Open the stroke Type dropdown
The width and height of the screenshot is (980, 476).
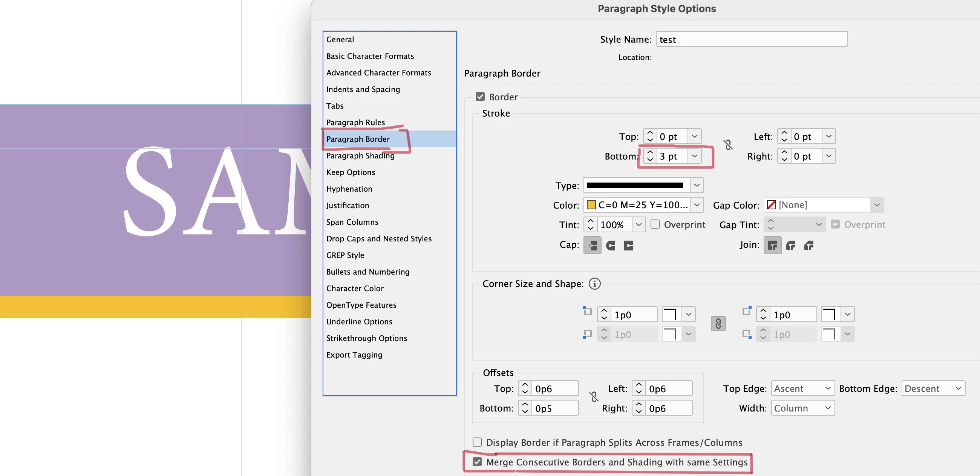point(697,186)
